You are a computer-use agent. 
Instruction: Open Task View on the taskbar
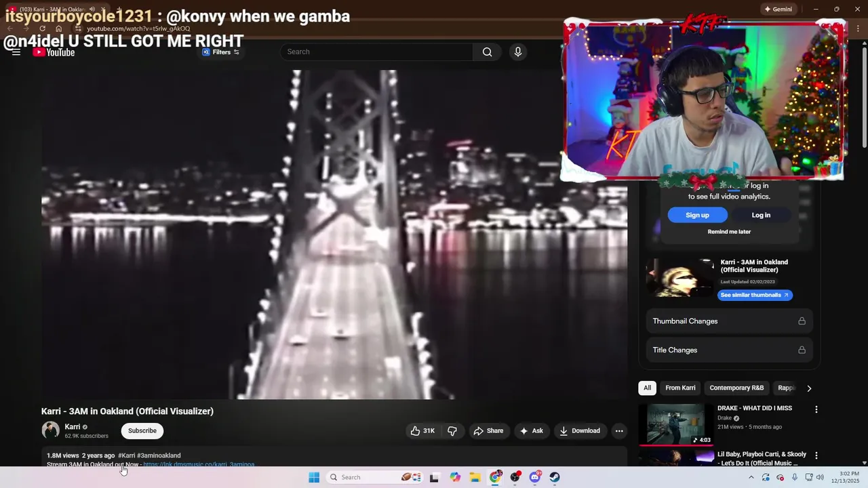[x=434, y=477]
